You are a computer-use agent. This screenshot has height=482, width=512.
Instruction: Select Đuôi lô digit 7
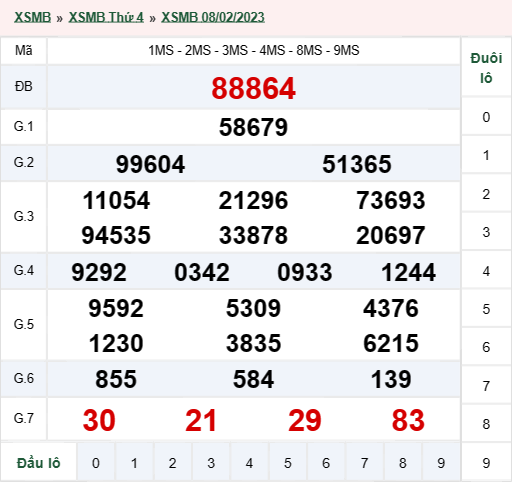tap(486, 386)
